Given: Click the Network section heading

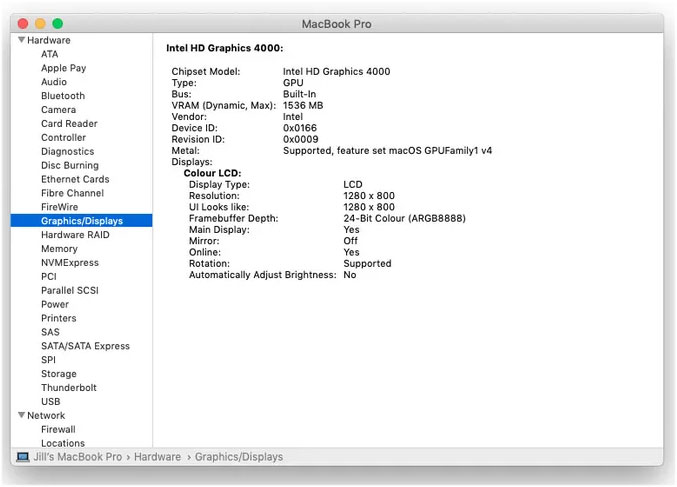Looking at the screenshot, I should 46,415.
